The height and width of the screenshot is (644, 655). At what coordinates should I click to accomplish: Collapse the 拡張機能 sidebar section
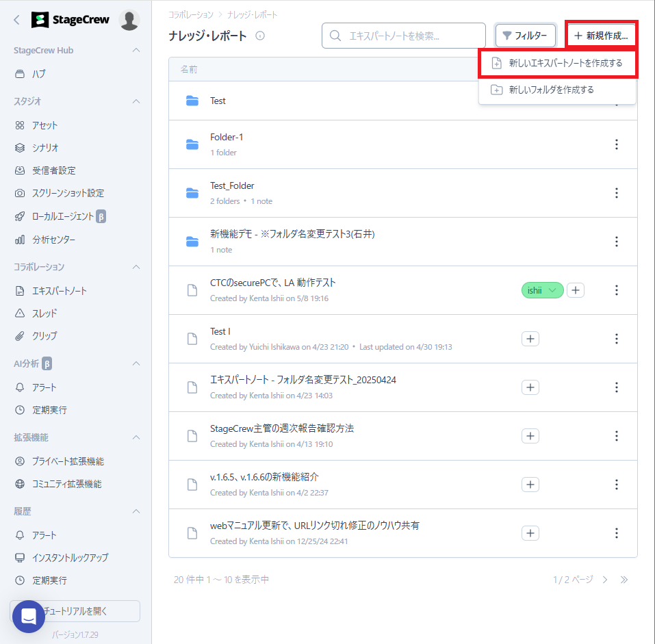(x=136, y=437)
